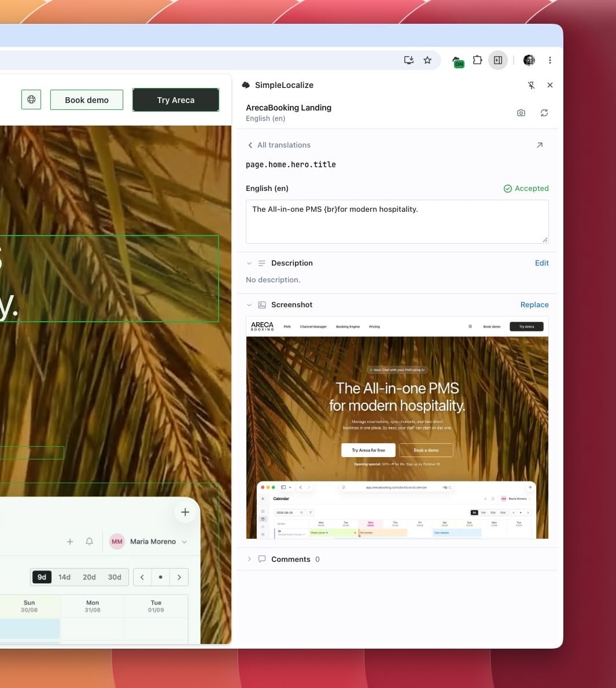Go to next calendar period arrow
Viewport: 616px width, 688px height.
179,577
